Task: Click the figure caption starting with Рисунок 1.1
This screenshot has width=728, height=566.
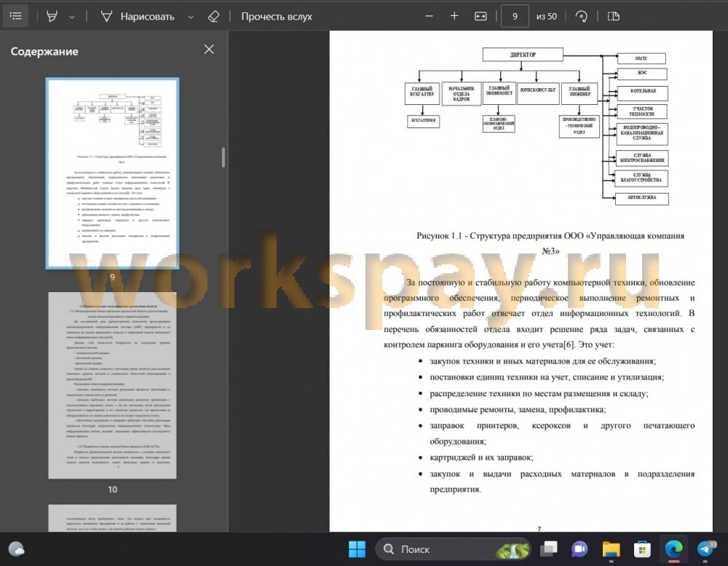Action: (550, 243)
